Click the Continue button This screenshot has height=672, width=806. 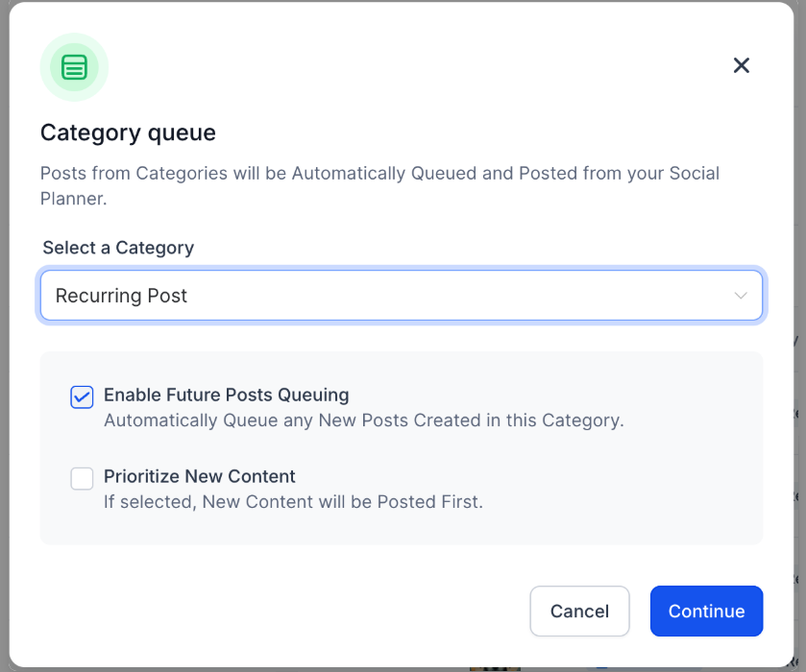pyautogui.click(x=706, y=611)
